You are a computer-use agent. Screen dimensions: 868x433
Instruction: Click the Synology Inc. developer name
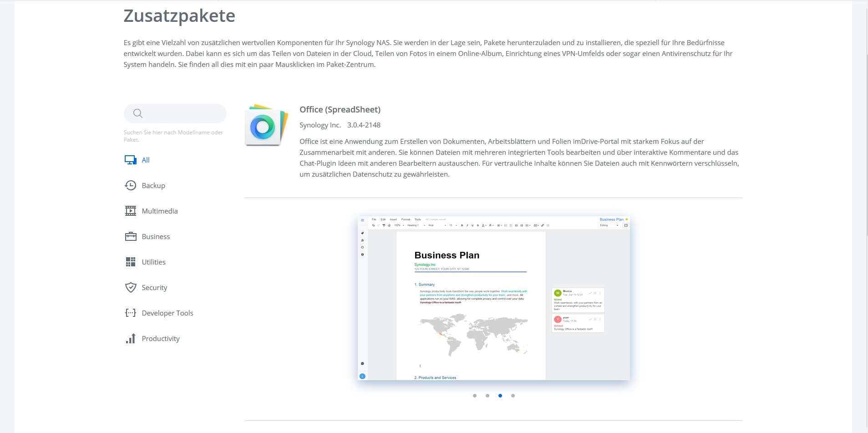(320, 125)
